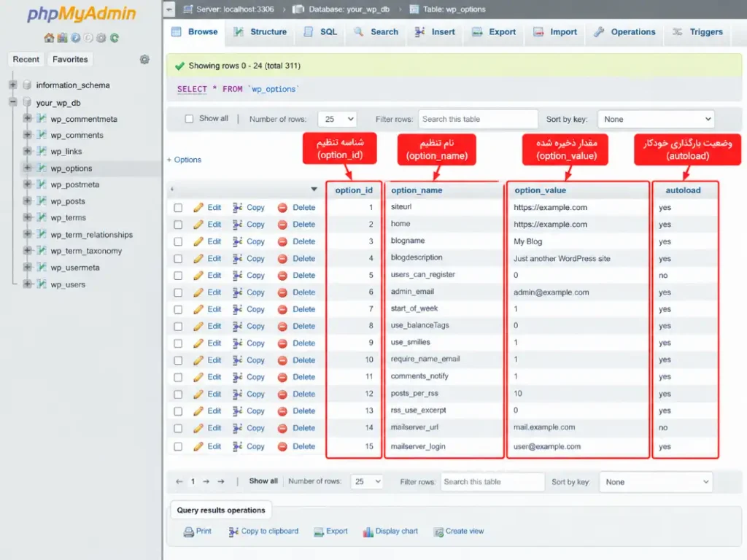
Task: Open wp_postmeta table in sidebar
Action: (x=75, y=184)
